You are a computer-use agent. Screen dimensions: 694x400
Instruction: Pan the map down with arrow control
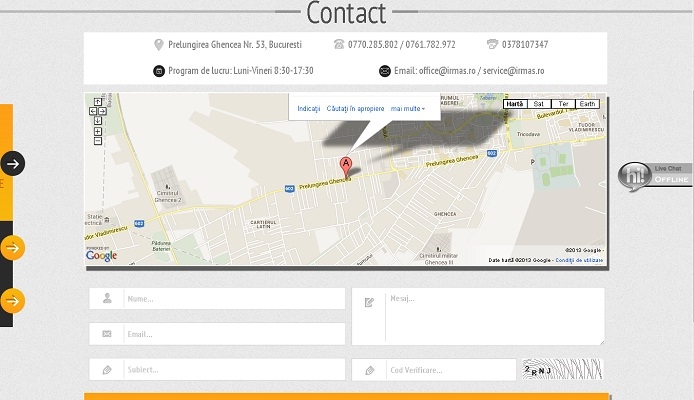[x=98, y=120]
